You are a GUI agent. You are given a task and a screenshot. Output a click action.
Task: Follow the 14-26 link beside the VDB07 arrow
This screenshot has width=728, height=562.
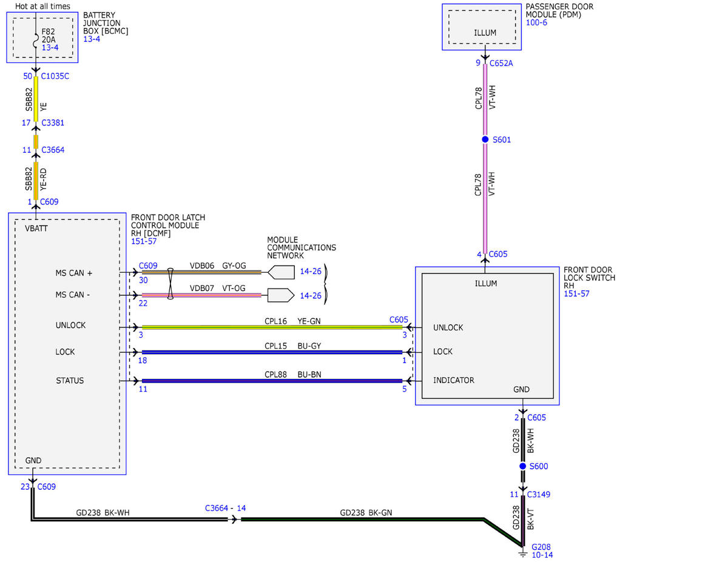point(309,296)
